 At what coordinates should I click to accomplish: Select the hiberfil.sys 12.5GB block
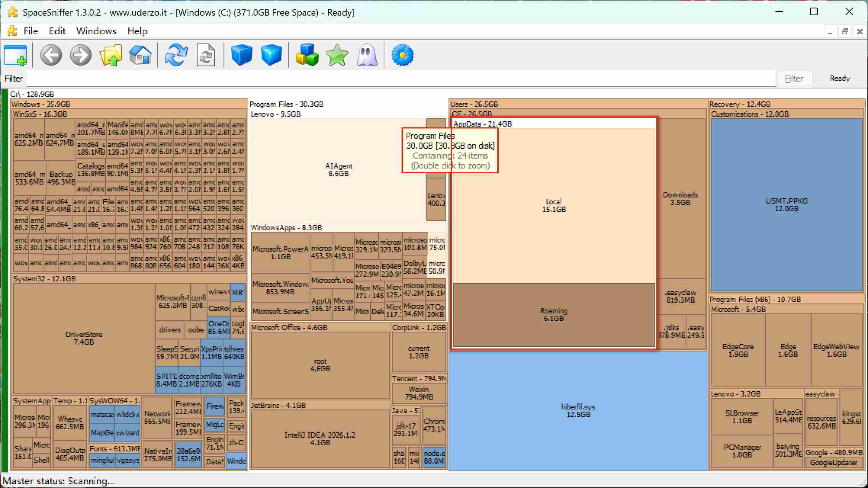point(578,411)
